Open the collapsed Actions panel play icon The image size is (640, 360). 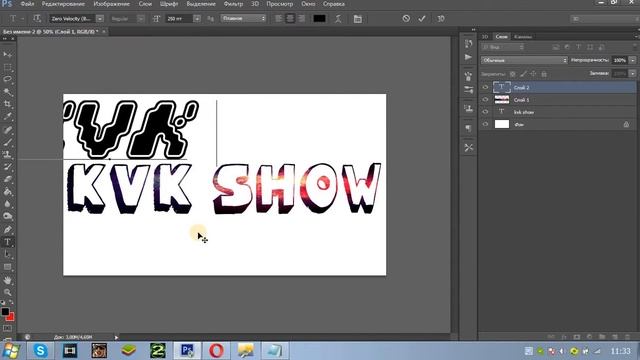click(468, 57)
